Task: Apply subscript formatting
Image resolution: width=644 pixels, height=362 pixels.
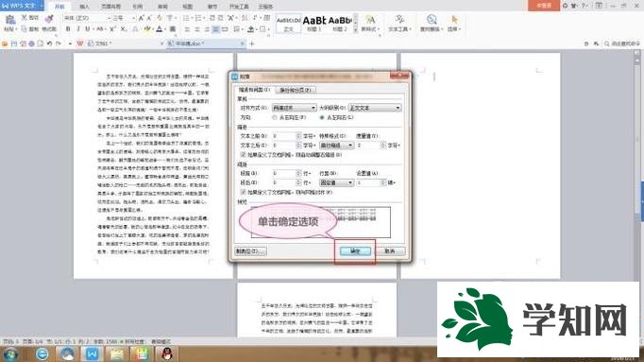Action: click(123, 28)
